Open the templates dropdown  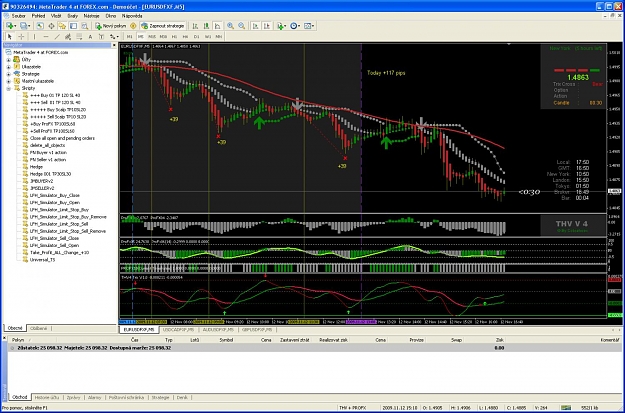pyautogui.click(x=309, y=26)
